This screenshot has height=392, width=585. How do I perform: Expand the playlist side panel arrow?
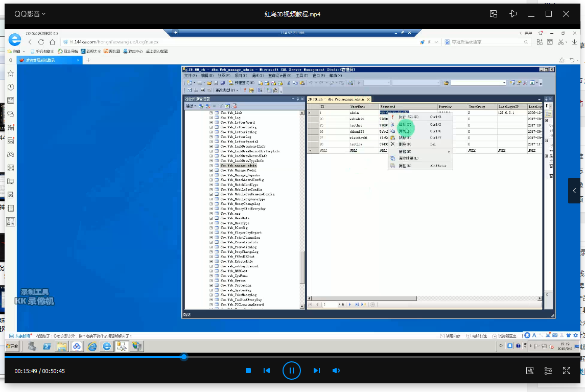point(574,191)
